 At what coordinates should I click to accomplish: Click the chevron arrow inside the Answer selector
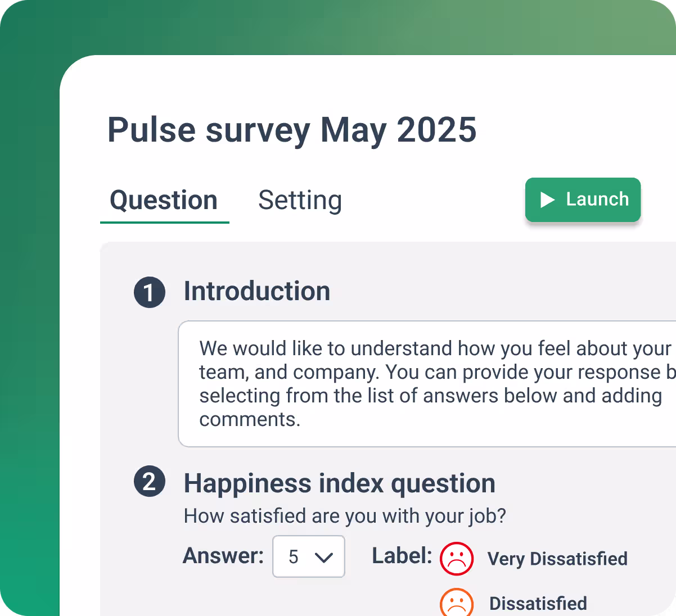coord(325,556)
